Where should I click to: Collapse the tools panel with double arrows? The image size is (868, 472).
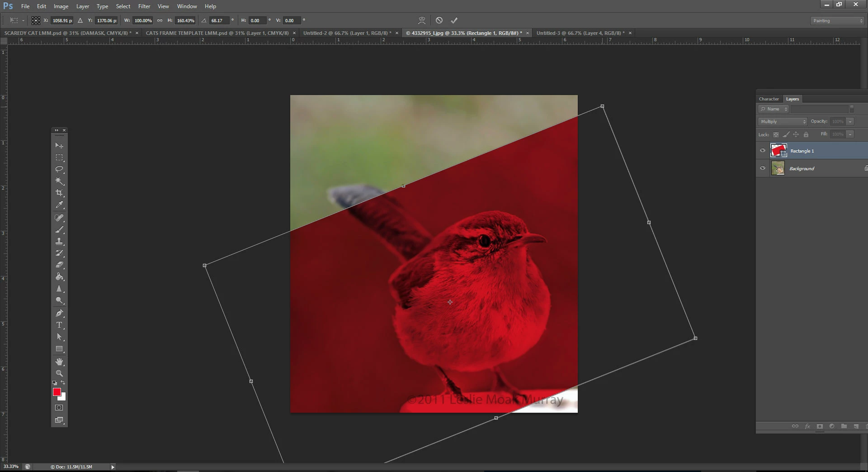tap(57, 130)
